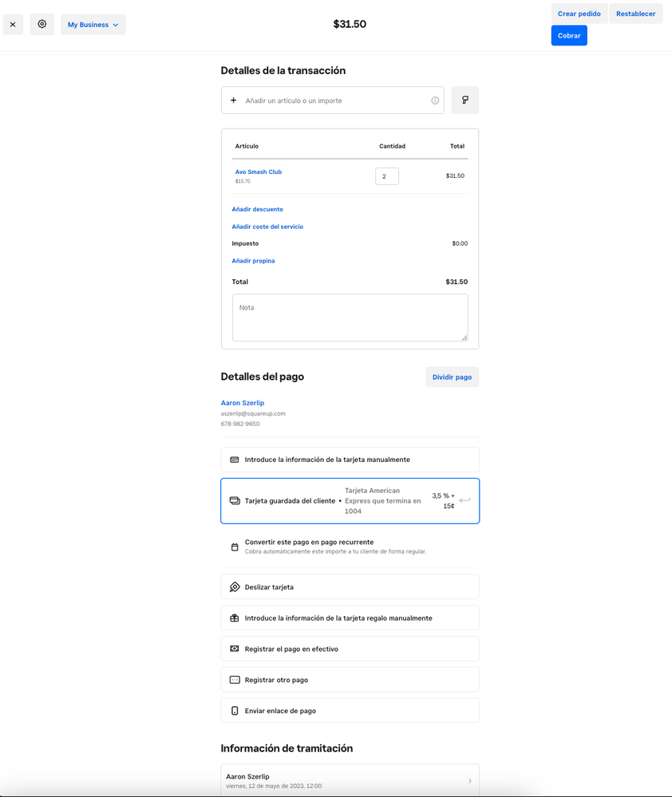Click the paint roller icon button
This screenshot has width=672, height=797.
point(464,101)
